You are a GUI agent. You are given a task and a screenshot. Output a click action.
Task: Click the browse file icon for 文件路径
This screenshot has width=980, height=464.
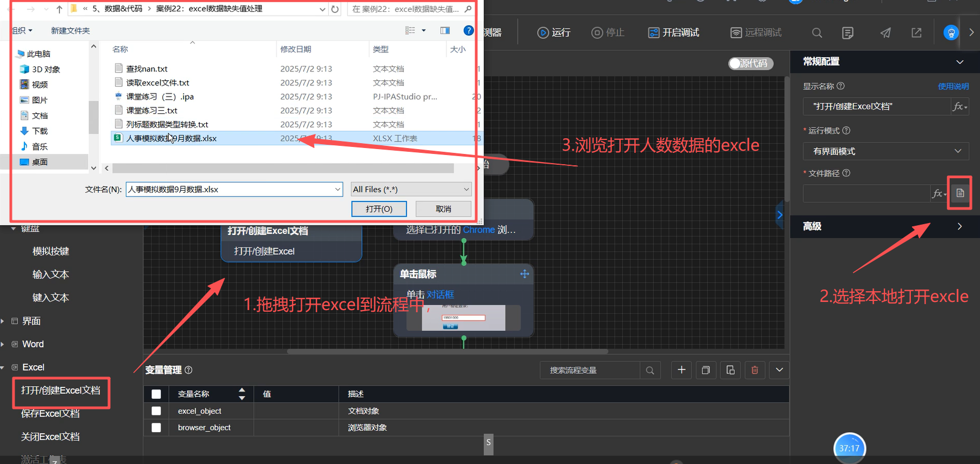point(960,193)
